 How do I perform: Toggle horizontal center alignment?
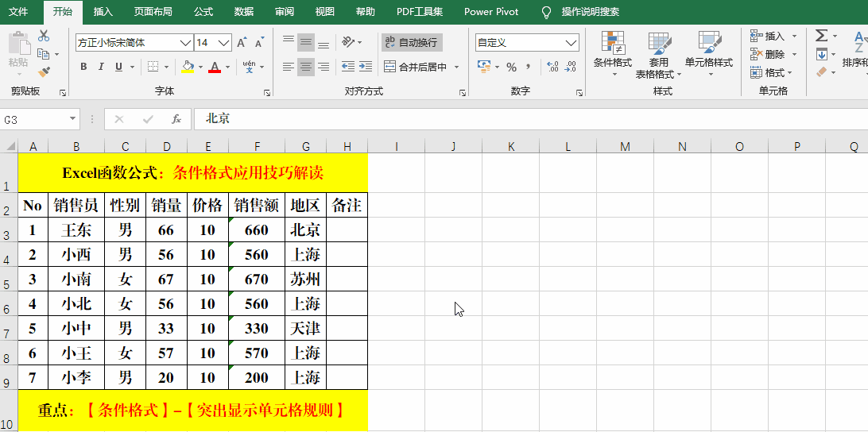pos(306,67)
